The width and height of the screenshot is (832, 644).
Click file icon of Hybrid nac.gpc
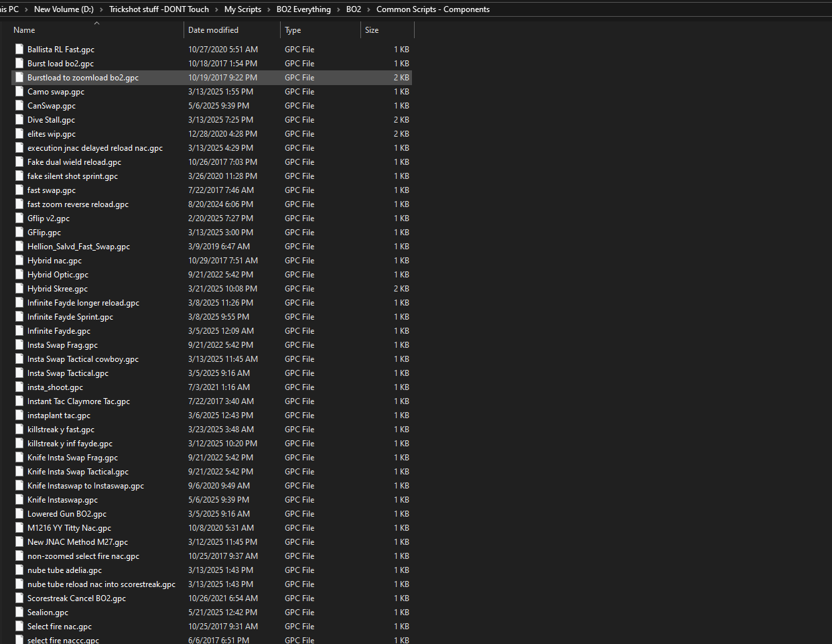click(19, 260)
